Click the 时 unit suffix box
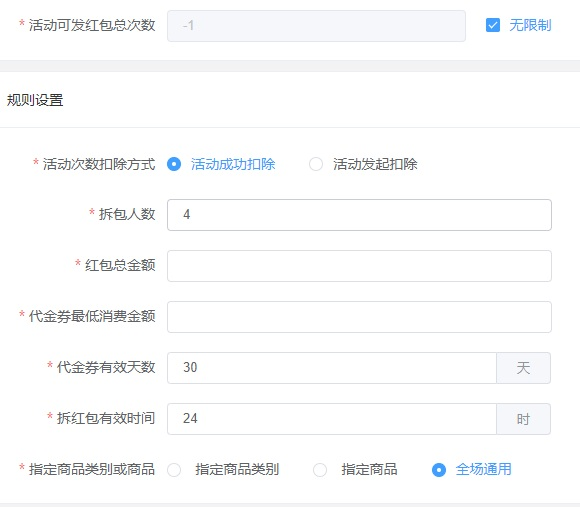Image resolution: width=581 pixels, height=509 pixels. [x=523, y=419]
